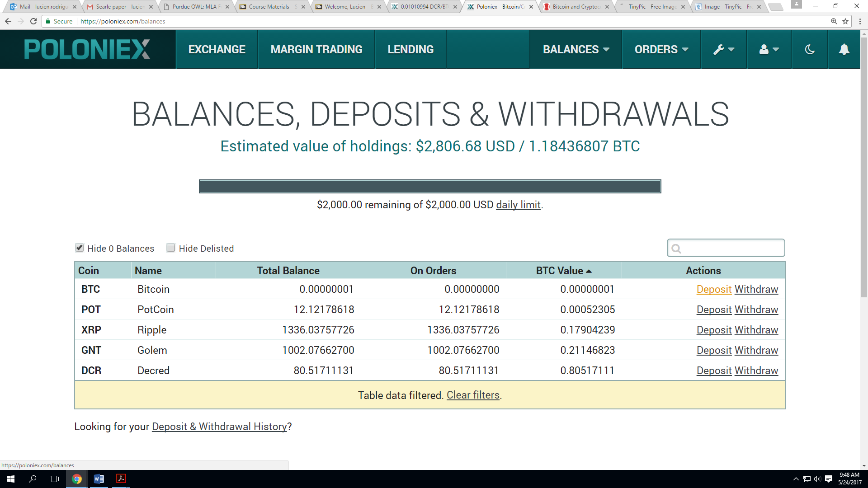Viewport: 868px width, 488px height.
Task: Click Deposit for Bitcoin
Action: (714, 289)
